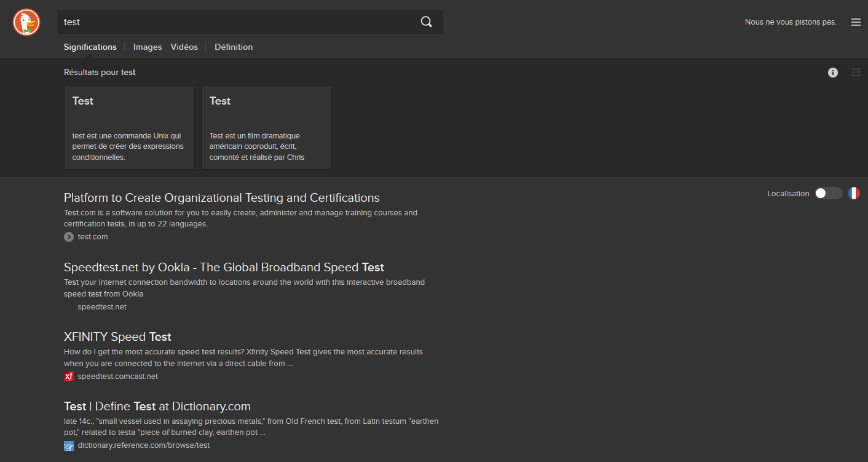Screen dimensions: 868x462
Task: Open the XFINITY Speed Test result
Action: click(x=117, y=337)
